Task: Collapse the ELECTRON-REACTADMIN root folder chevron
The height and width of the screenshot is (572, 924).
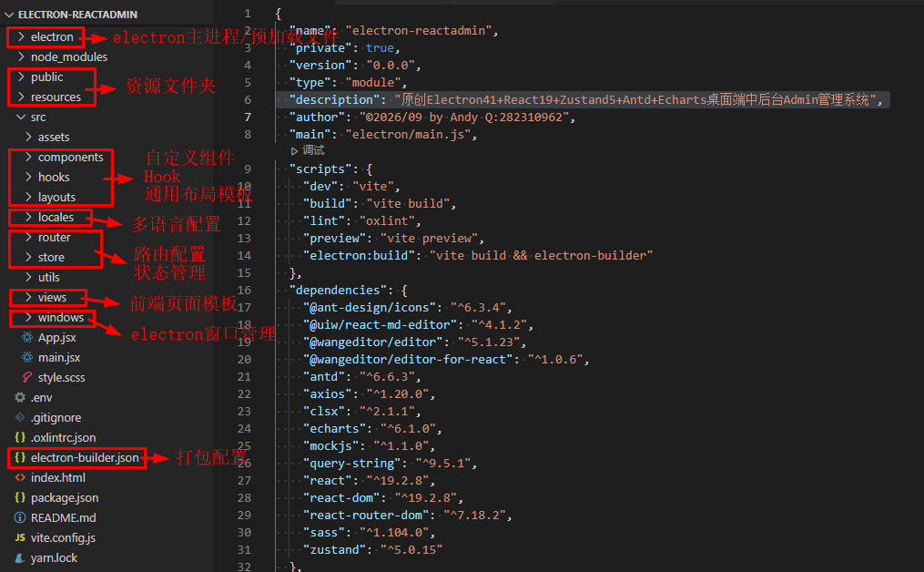Action: 9,15
